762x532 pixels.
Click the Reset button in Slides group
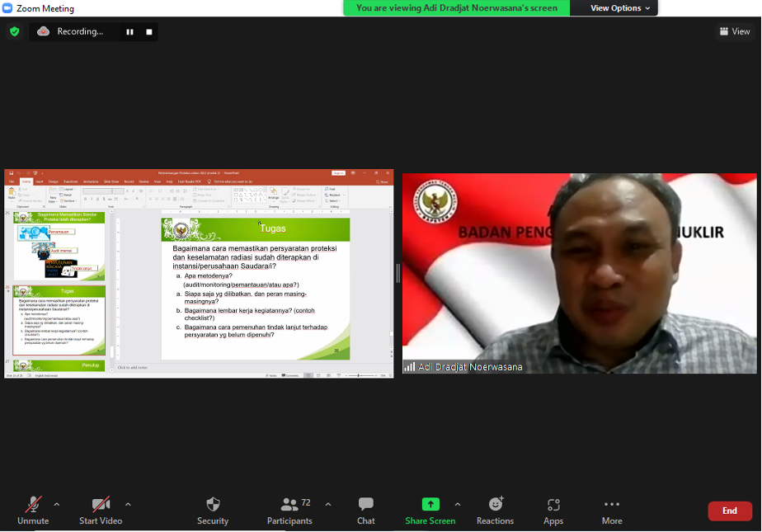point(67,195)
